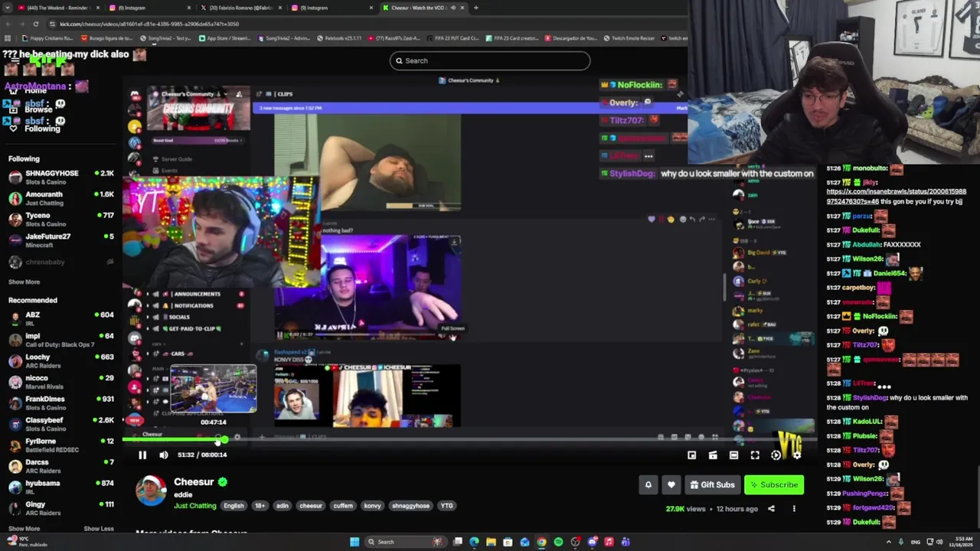This screenshot has height=551, width=980.
Task: Open Amouranth channel in sidebar
Action: click(60, 198)
